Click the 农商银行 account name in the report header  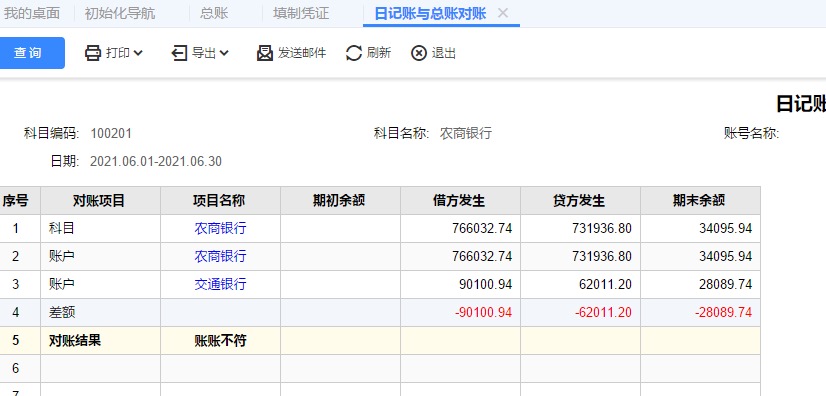pos(466,133)
